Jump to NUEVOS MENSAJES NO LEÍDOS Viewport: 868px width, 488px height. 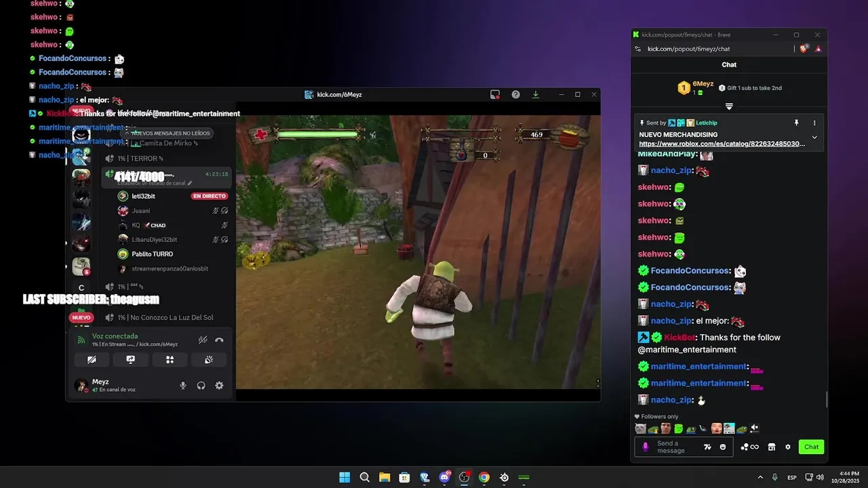tap(167, 133)
